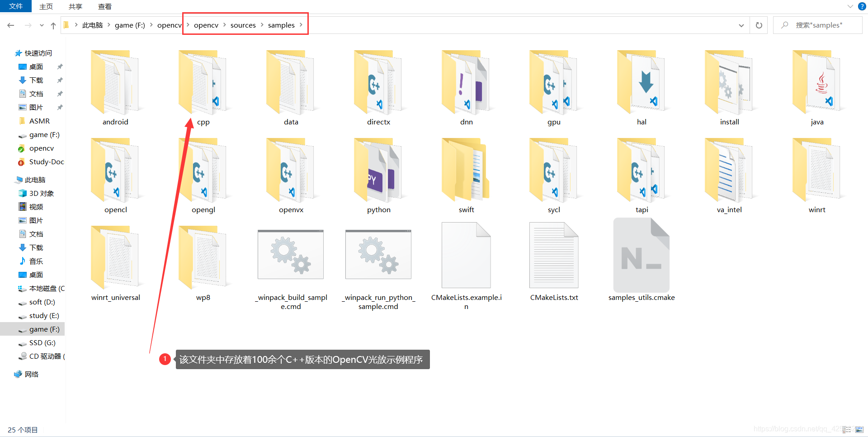Refresh the samples folder view
Screen dimensions: 868x437
[x=759, y=25]
